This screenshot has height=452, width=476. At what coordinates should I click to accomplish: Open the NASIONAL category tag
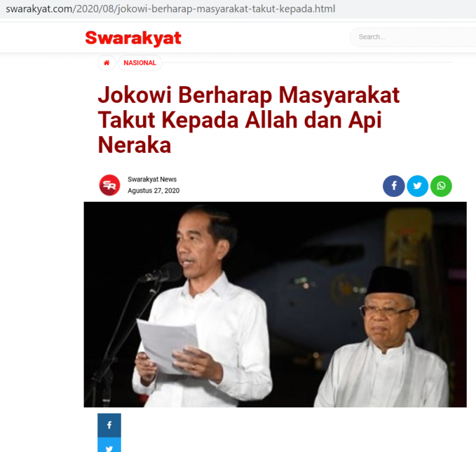coord(139,63)
